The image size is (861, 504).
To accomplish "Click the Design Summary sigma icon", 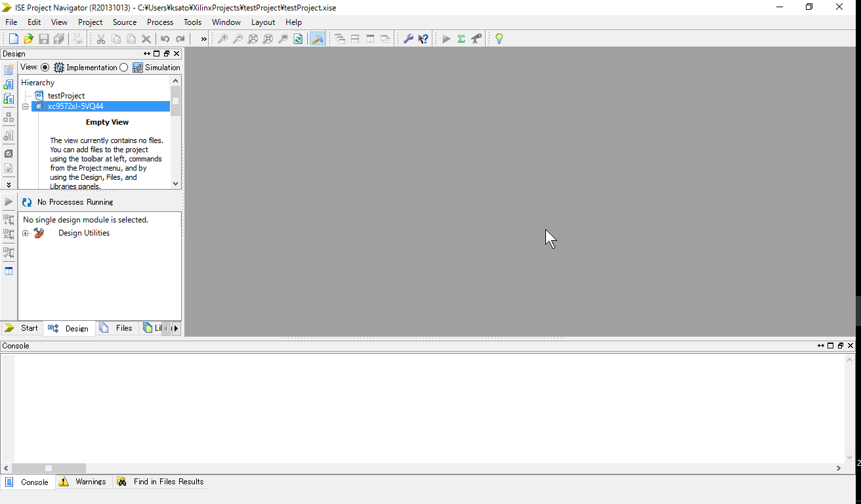I will (461, 39).
